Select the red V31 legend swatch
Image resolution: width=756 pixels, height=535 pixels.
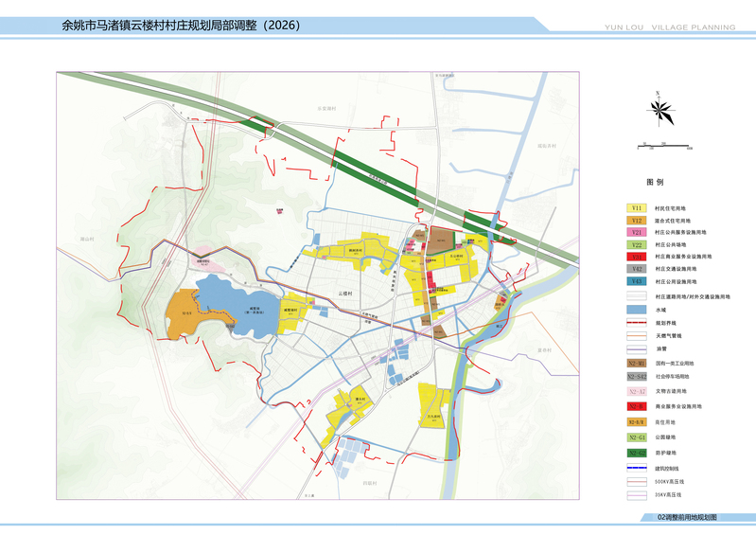point(637,257)
